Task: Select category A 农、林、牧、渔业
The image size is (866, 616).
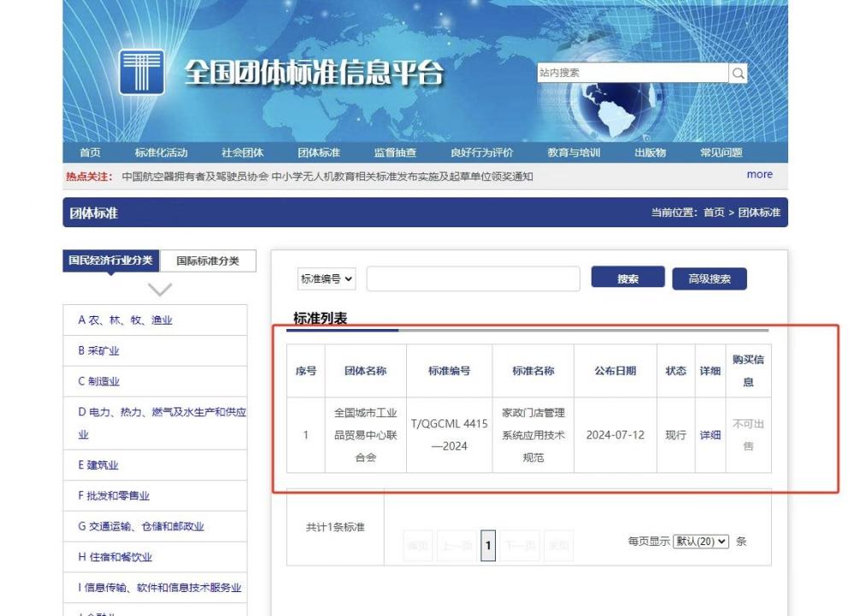Action: tap(126, 320)
